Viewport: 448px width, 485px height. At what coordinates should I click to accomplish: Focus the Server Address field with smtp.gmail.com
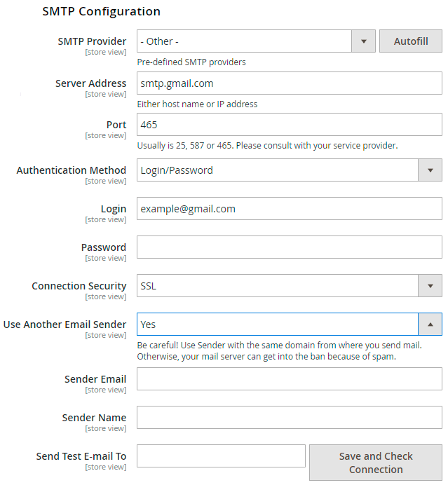pos(289,83)
